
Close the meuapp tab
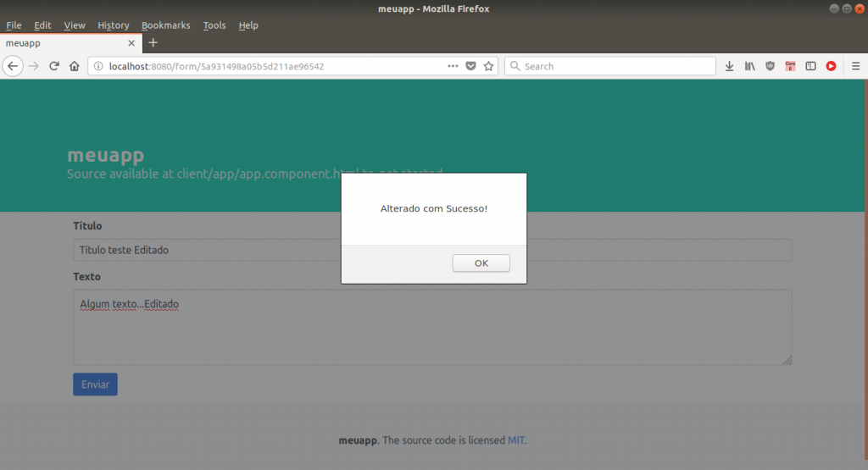(131, 42)
